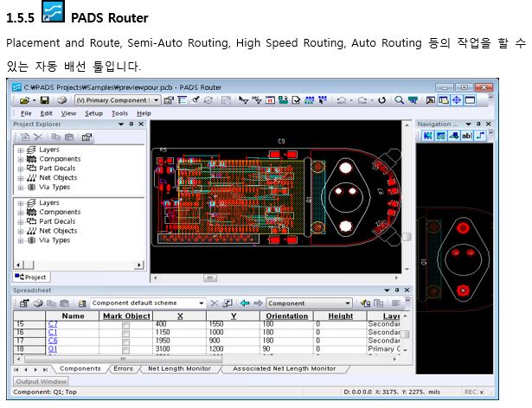
Task: Check the Mark Object box for C1
Action: pos(125,333)
